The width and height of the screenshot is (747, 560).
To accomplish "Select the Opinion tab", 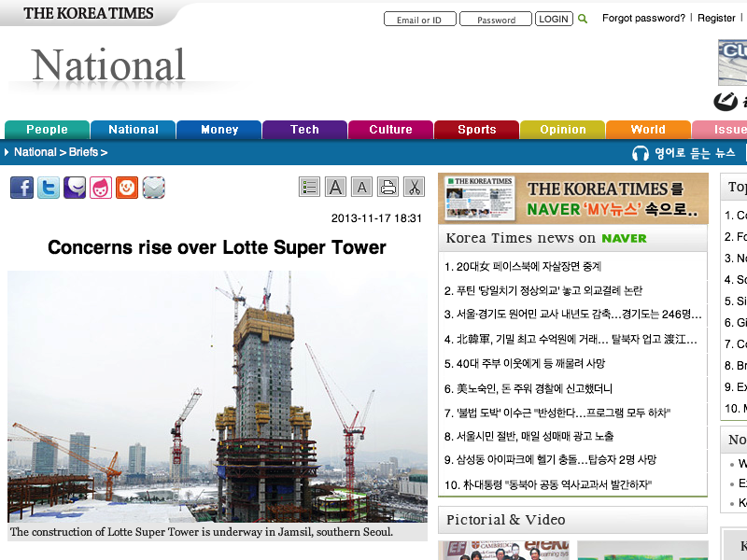I will click(x=562, y=130).
